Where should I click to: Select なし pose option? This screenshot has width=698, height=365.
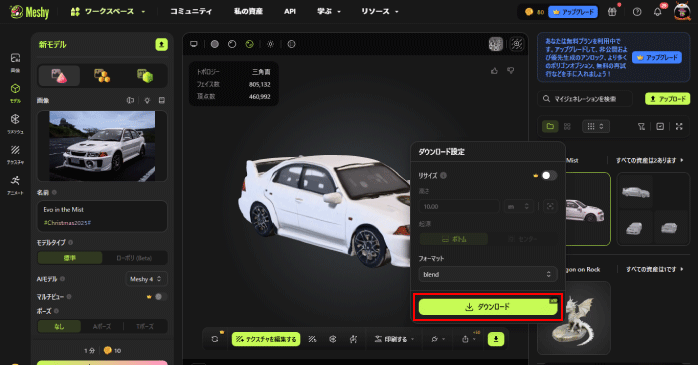pyautogui.click(x=59, y=326)
